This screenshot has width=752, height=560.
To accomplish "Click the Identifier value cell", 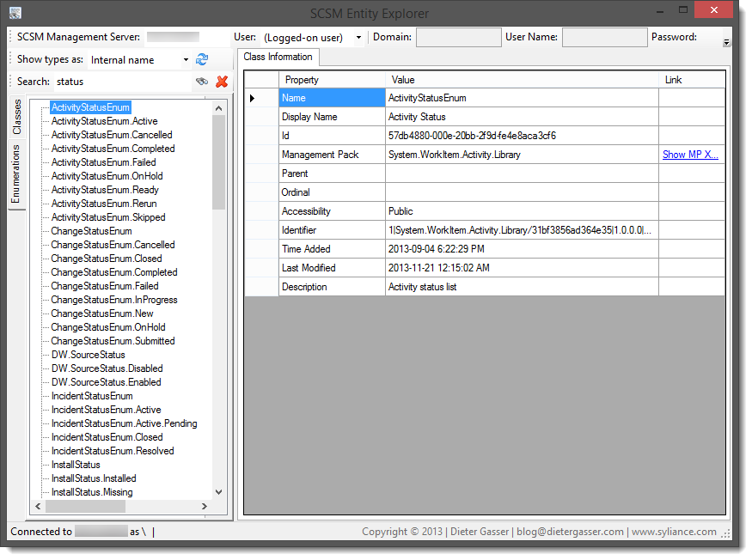I will [522, 230].
